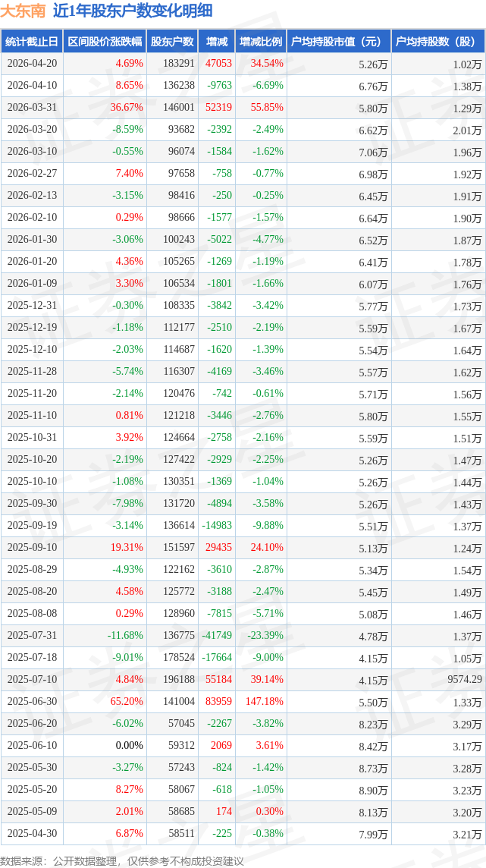The width and height of the screenshot is (486, 868).
Task: Click the 户均持股数(股) column header
Action: point(438,42)
